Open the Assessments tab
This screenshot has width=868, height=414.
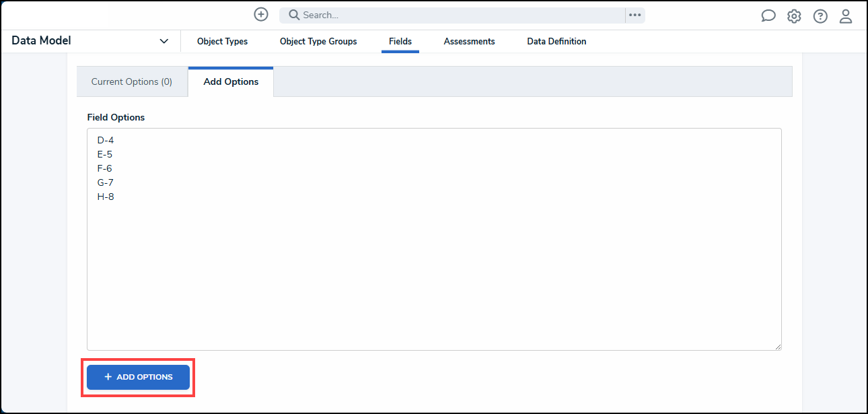tap(469, 41)
